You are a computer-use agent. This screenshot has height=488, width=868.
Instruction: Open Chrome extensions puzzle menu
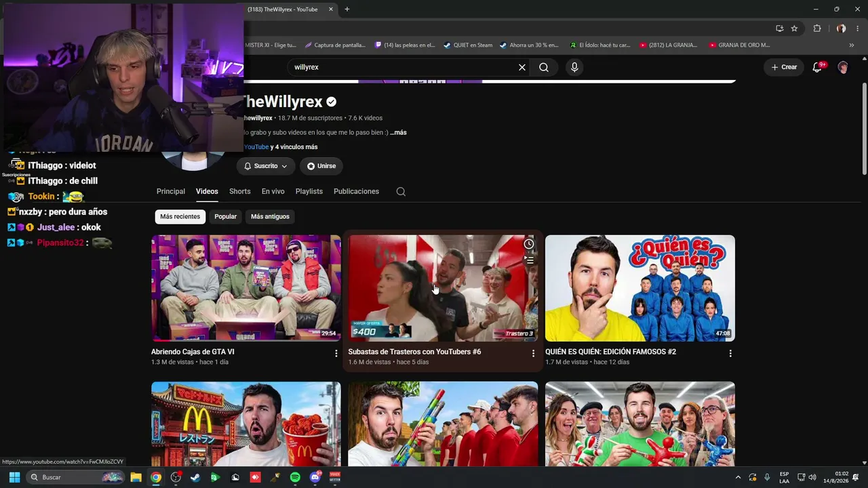[817, 28]
